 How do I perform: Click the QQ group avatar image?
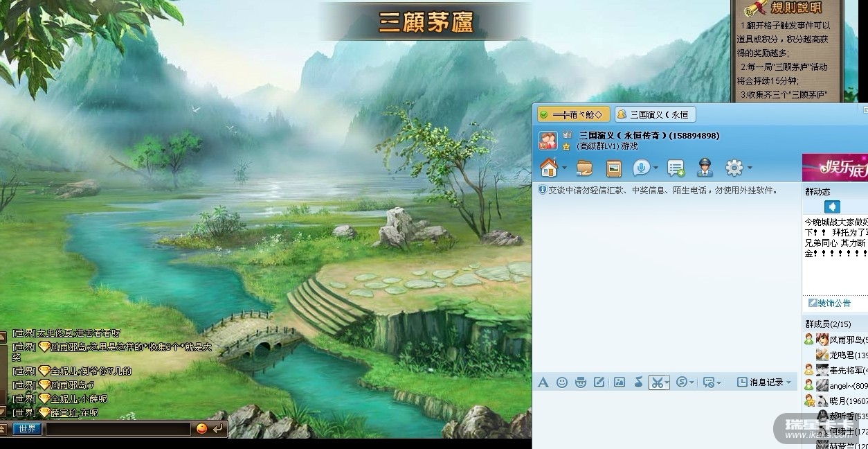tap(548, 141)
